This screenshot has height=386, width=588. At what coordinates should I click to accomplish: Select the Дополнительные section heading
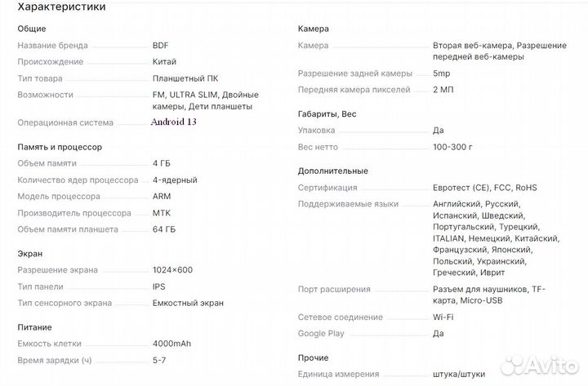[333, 171]
